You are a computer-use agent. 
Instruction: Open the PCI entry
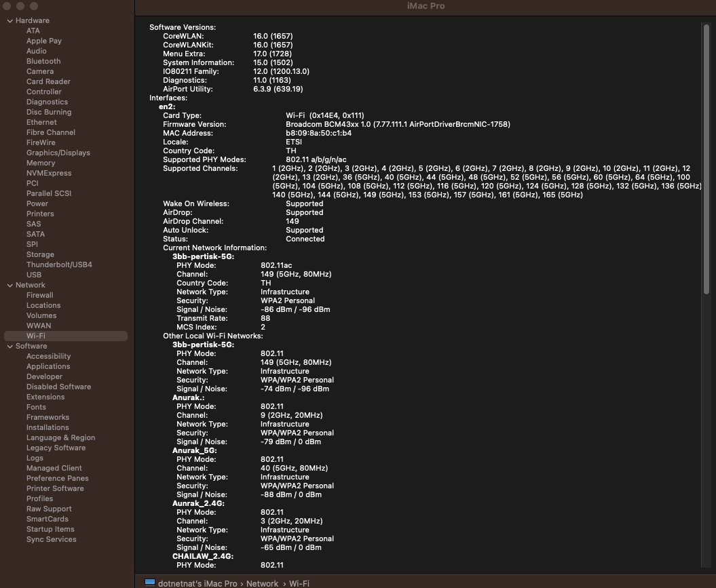(x=33, y=183)
